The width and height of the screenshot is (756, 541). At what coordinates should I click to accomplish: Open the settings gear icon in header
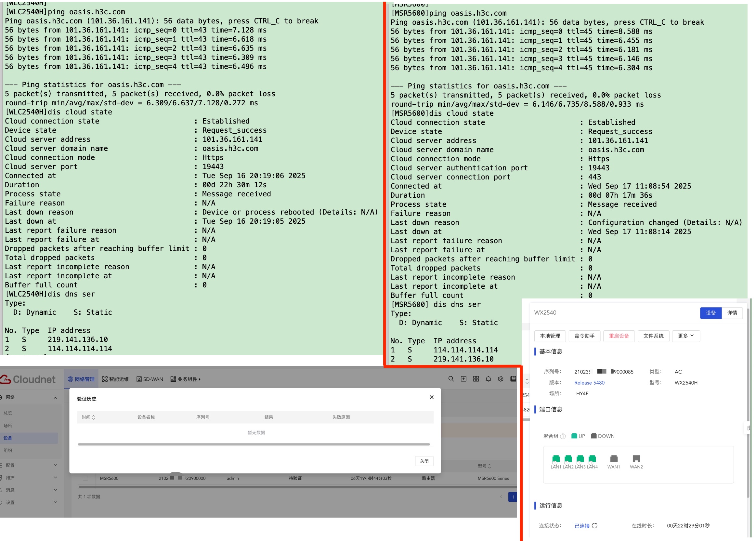[501, 379]
